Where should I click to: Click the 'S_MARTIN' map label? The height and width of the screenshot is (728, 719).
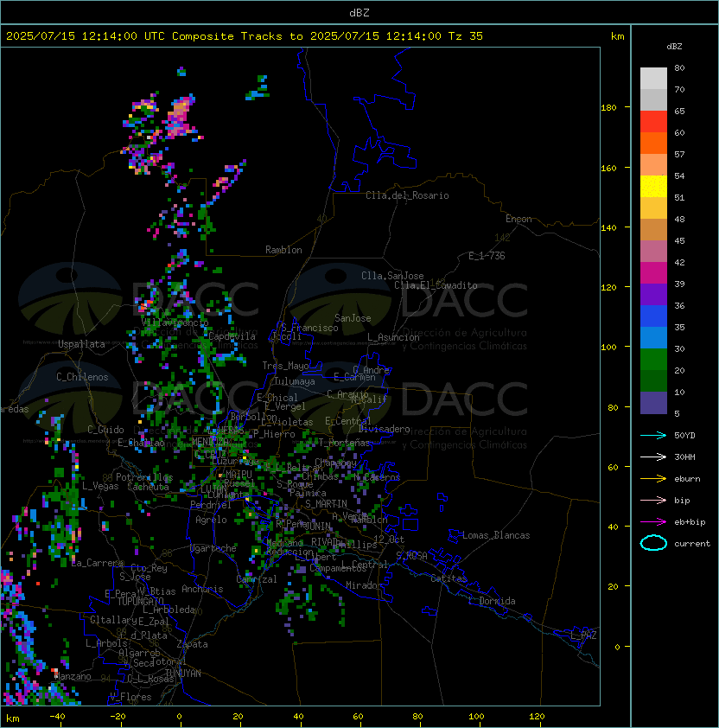pos(326,504)
